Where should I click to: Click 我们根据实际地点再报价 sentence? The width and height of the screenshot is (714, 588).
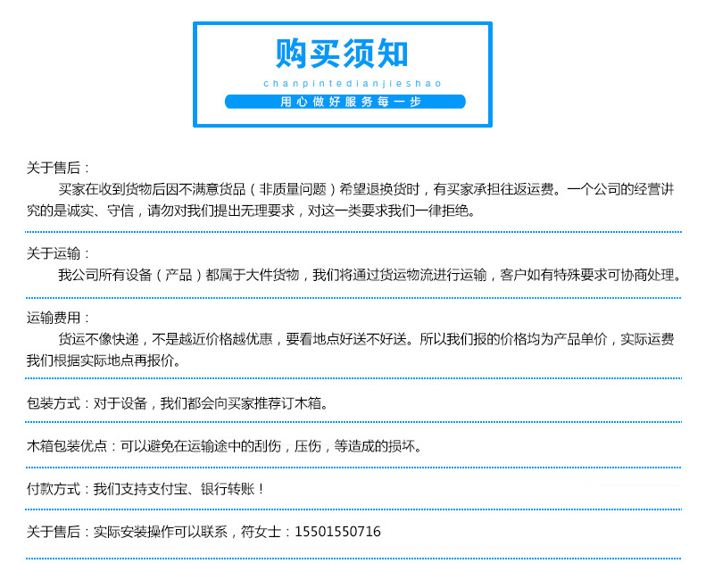pyautogui.click(x=104, y=360)
